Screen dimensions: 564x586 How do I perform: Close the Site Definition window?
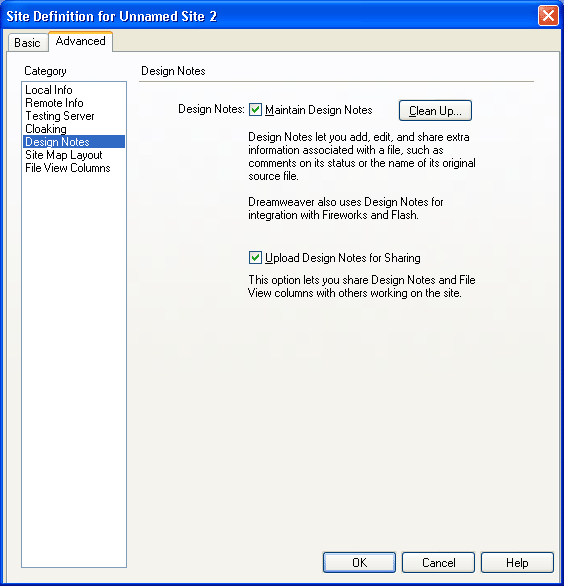pos(548,16)
